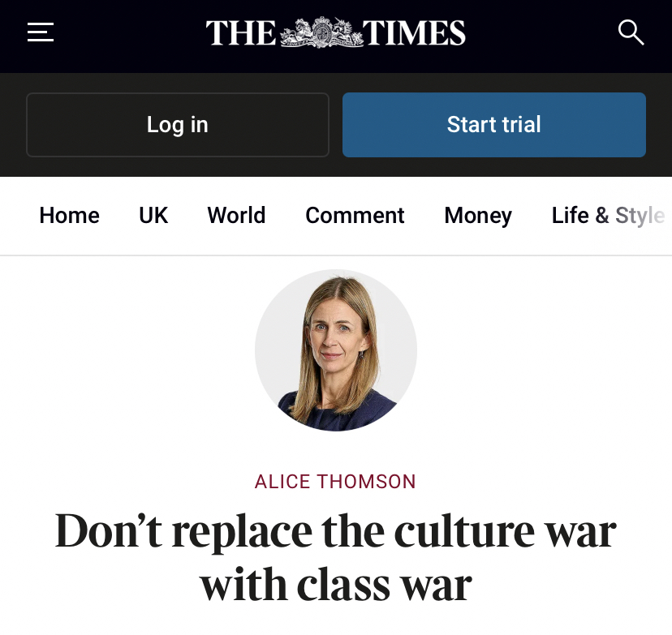Click the headline line 'Don't replace the culture war'
The width and height of the screenshot is (672, 635).
click(335, 531)
